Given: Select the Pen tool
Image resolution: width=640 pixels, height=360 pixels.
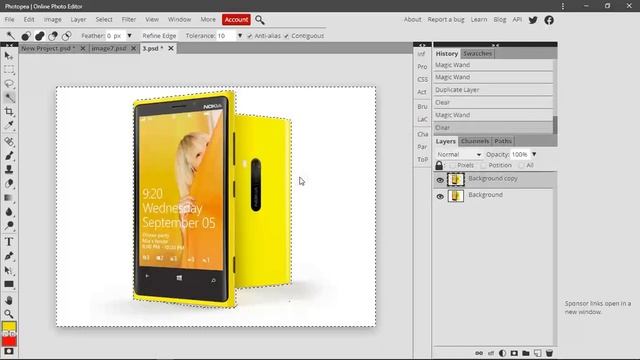Looking at the screenshot, I should tap(9, 256).
